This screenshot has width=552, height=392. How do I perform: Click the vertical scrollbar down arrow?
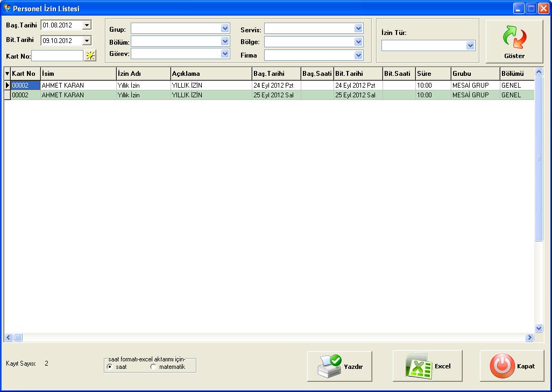pos(539,328)
